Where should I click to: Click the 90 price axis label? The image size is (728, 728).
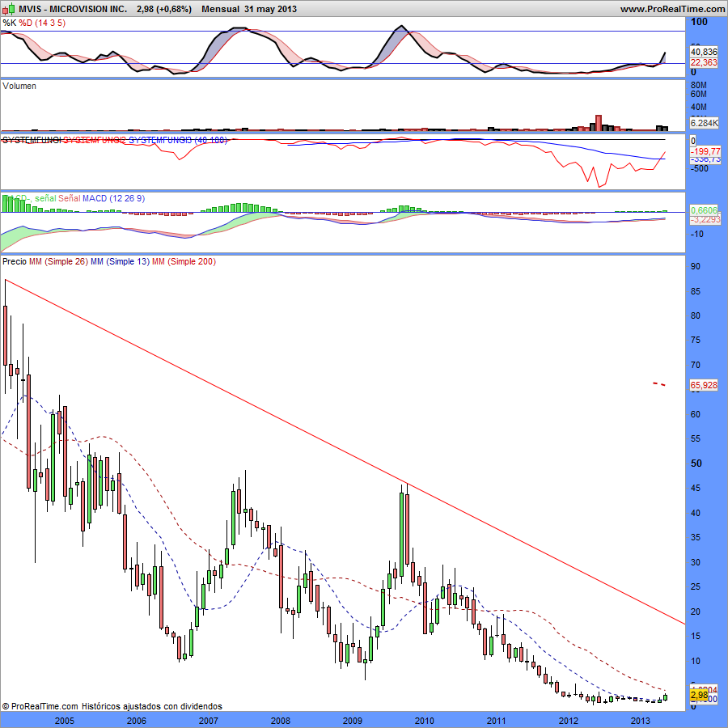click(x=696, y=266)
